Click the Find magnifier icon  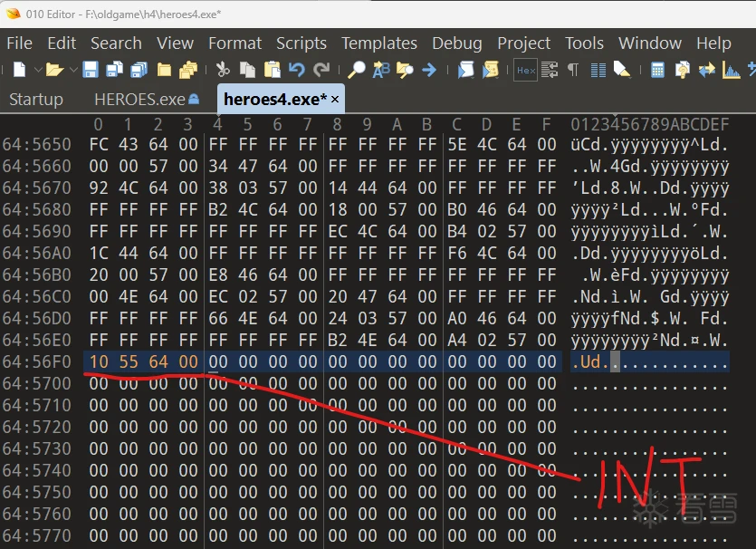point(357,70)
